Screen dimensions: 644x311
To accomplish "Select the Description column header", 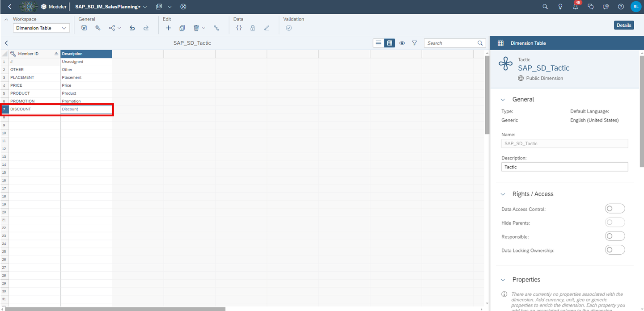I will (x=86, y=54).
